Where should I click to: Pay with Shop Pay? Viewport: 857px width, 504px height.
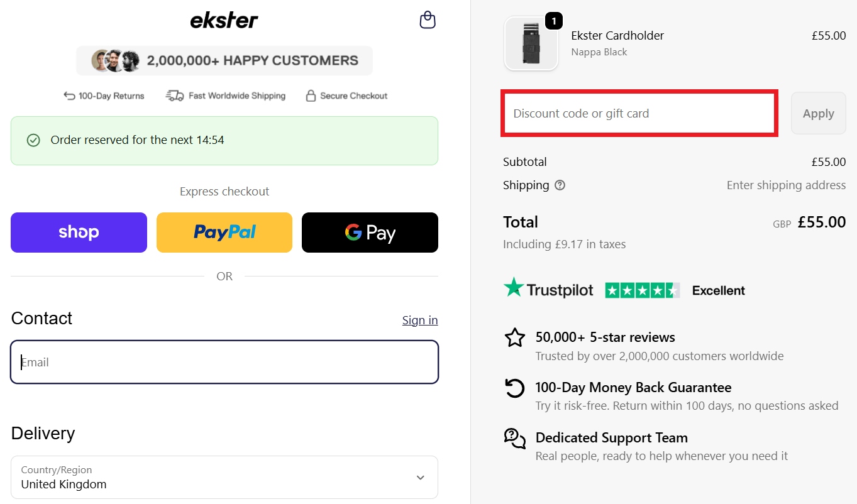coord(79,232)
